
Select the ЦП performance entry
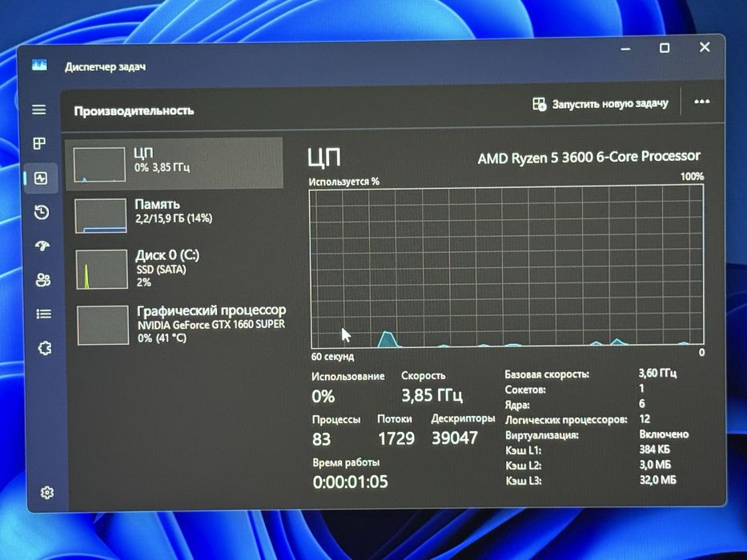174,164
